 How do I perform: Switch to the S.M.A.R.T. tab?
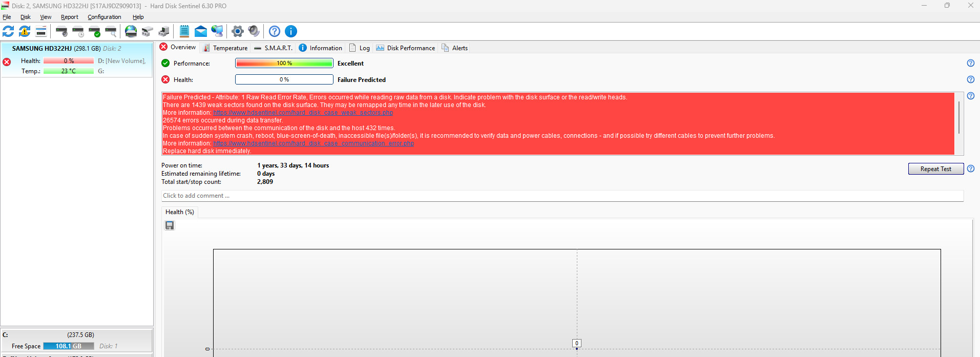coord(274,48)
